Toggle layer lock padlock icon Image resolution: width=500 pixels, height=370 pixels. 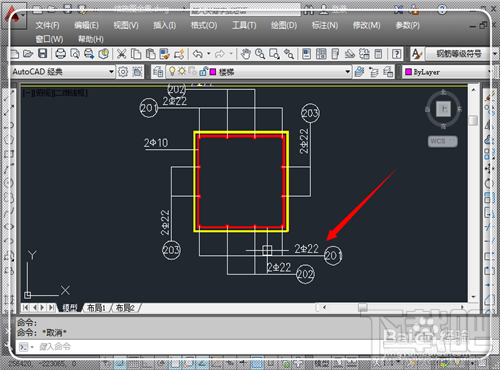203,71
